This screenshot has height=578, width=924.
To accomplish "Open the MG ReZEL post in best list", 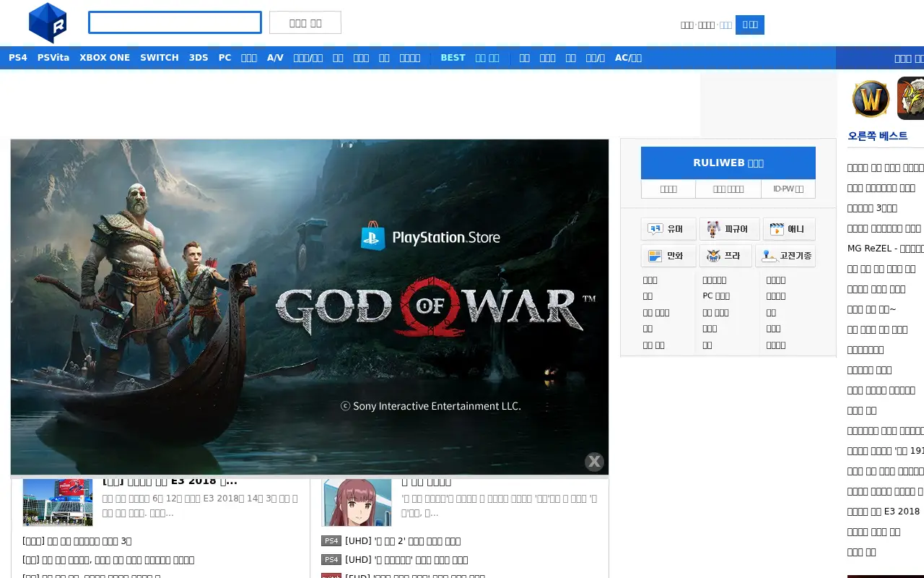I will point(886,249).
